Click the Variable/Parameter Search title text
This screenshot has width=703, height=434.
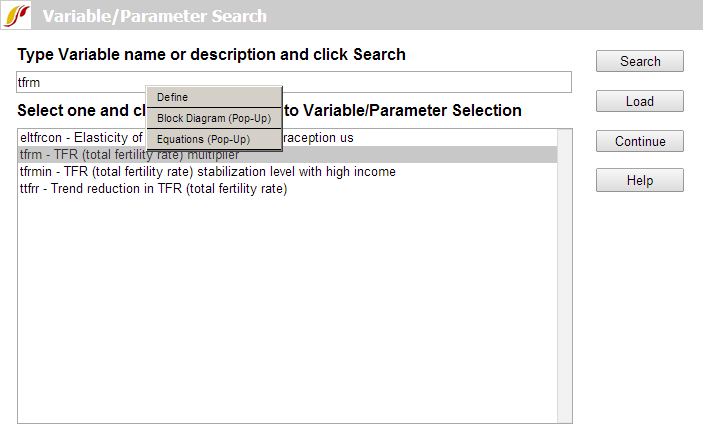coord(155,16)
